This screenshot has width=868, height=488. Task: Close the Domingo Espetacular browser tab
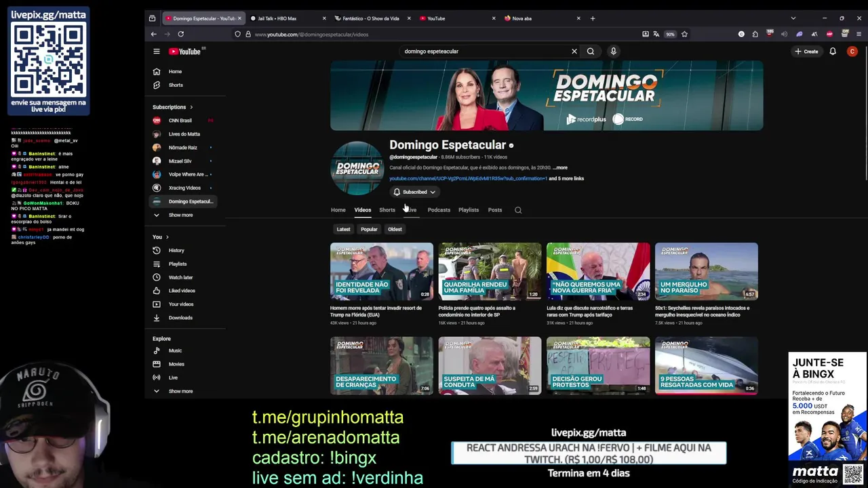click(x=239, y=18)
